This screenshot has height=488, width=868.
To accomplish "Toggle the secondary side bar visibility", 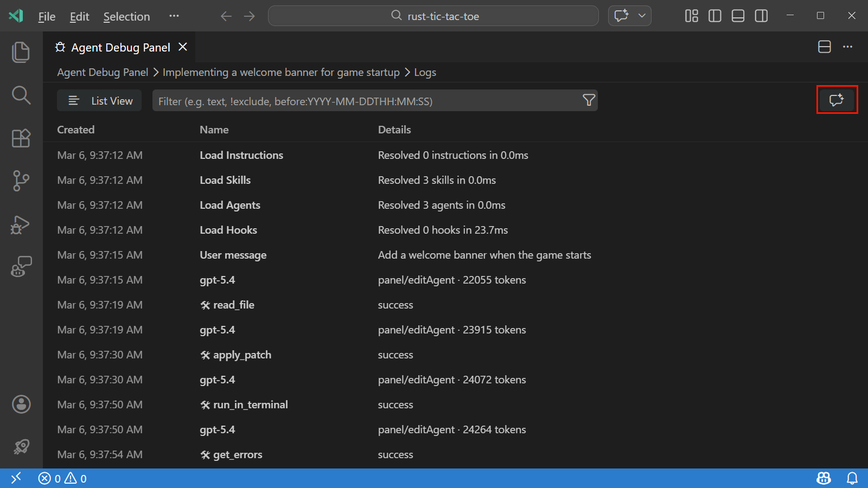I will pos(761,16).
